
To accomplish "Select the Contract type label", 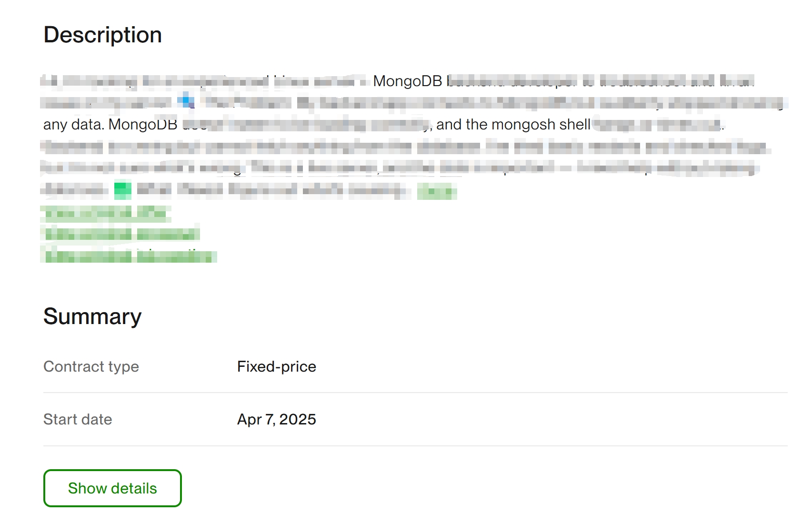I will click(91, 366).
